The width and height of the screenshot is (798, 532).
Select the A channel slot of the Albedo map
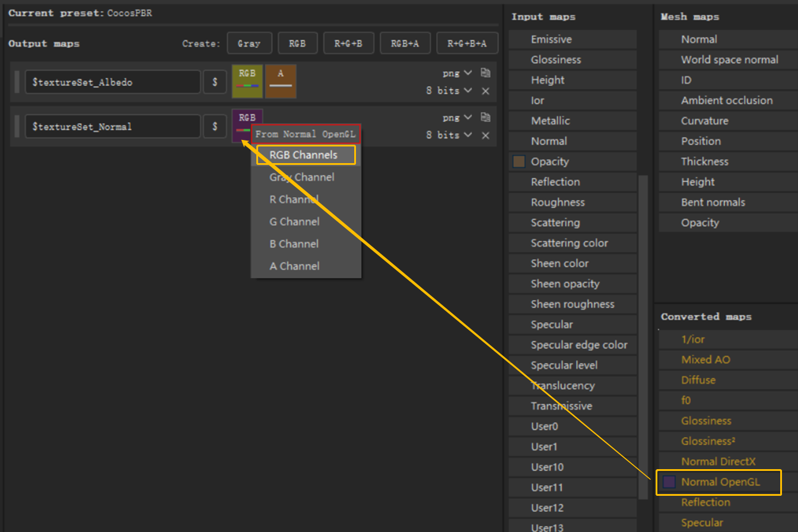pyautogui.click(x=281, y=81)
